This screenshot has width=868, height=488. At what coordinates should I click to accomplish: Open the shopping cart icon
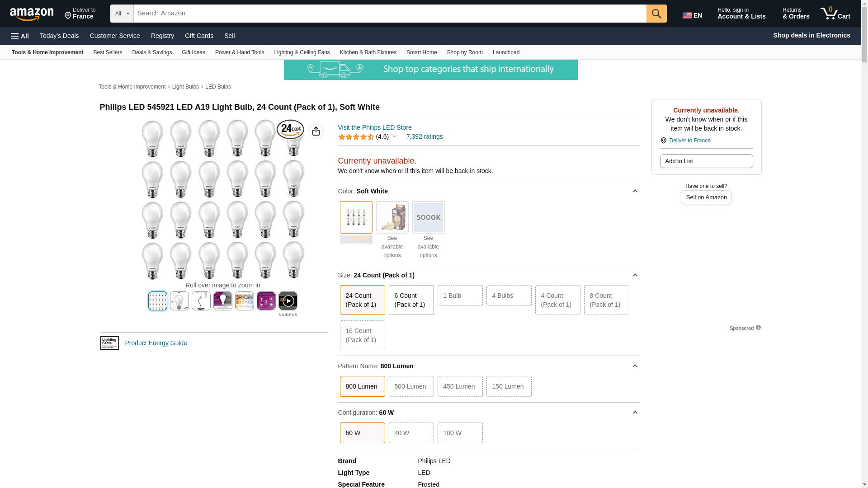(x=835, y=13)
